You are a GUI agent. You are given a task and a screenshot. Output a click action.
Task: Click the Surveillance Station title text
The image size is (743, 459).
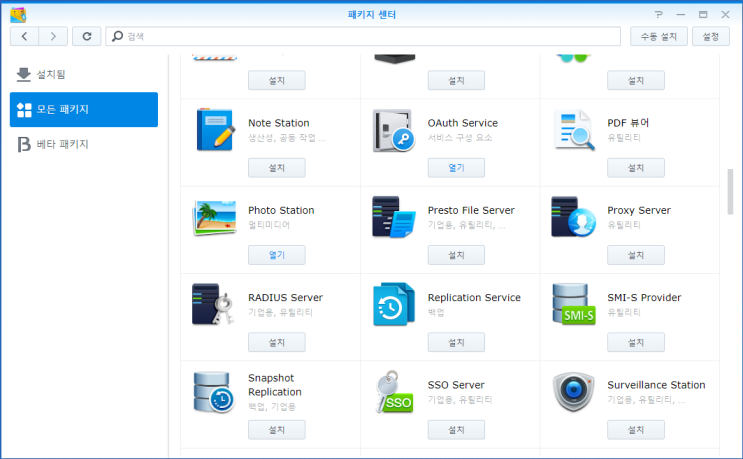tap(656, 385)
